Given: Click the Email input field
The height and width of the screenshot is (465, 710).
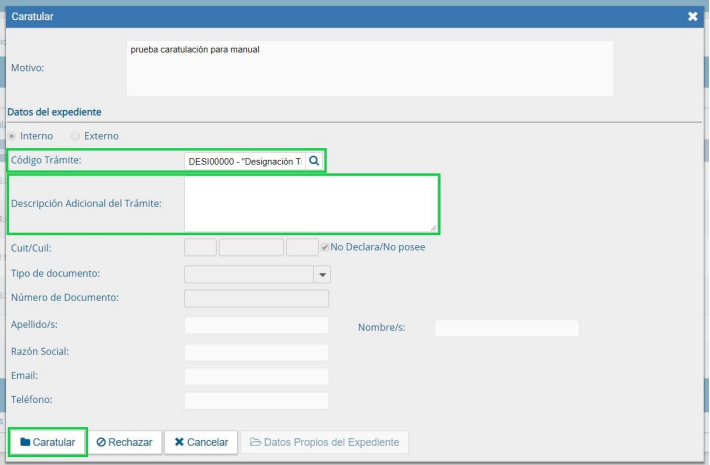Looking at the screenshot, I should (257, 376).
